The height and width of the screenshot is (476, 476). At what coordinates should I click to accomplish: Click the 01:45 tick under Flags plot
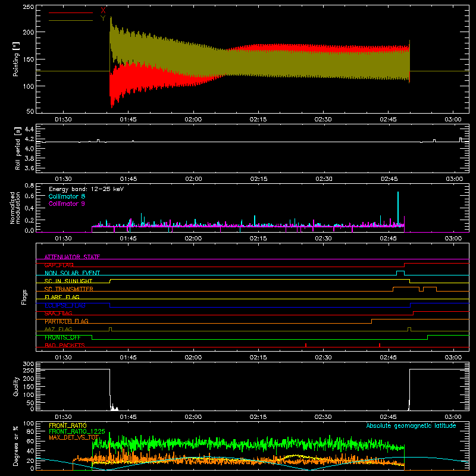pos(128,358)
